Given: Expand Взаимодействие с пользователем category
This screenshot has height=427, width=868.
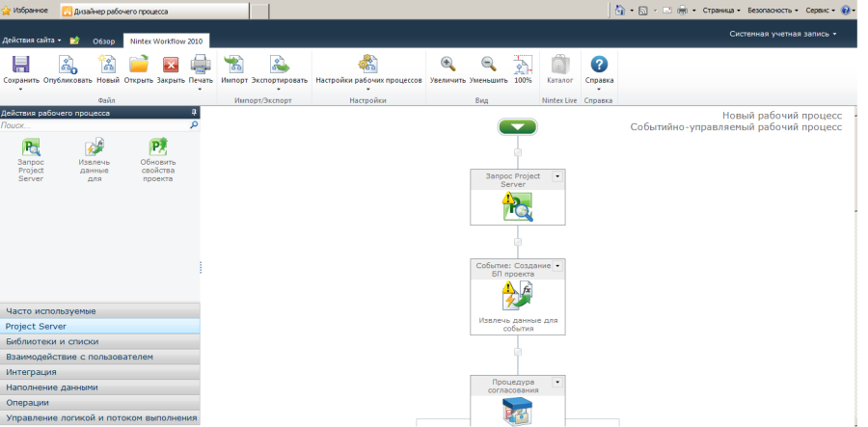Looking at the screenshot, I should (x=100, y=357).
